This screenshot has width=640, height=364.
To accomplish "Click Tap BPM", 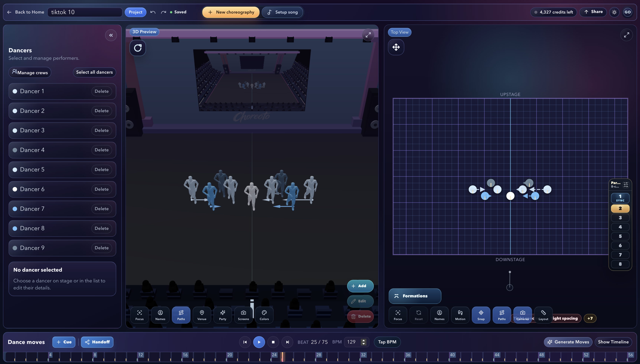I will tap(387, 342).
